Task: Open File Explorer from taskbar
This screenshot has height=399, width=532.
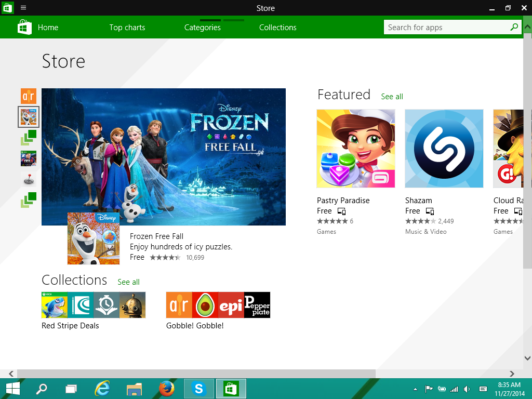Action: click(135, 389)
